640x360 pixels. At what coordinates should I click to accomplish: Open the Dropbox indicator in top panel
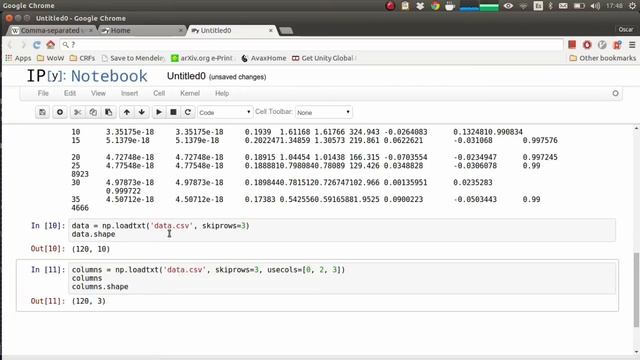pos(420,6)
